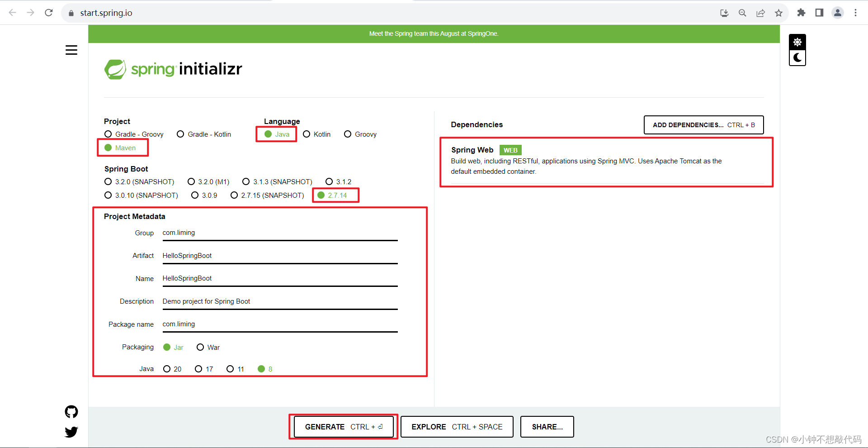Click the Spring Initializr logo
Image resolution: width=868 pixels, height=448 pixels.
tap(173, 69)
